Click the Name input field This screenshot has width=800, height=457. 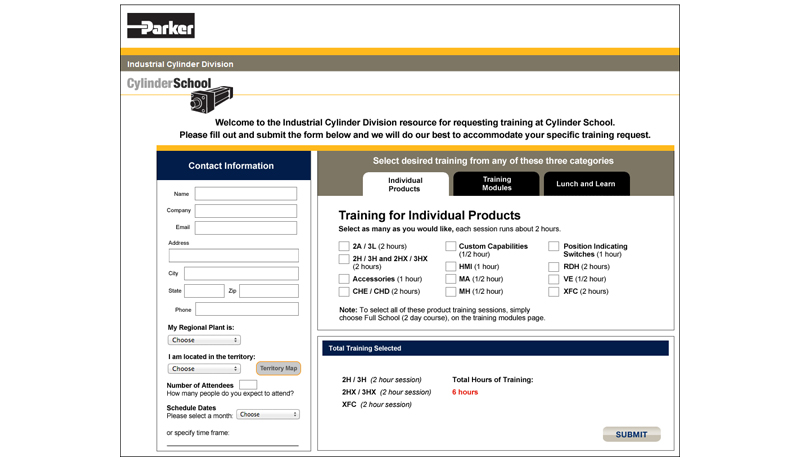pyautogui.click(x=246, y=194)
